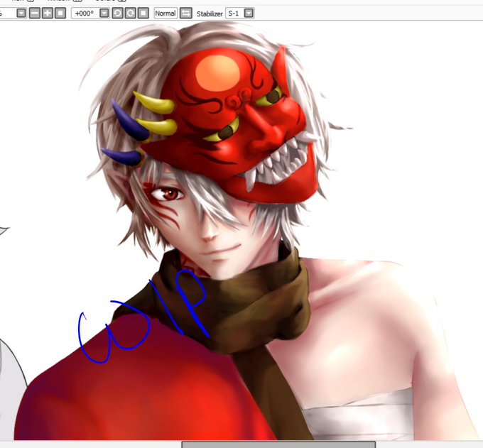Viewport: 483px width, 448px height.
Task: Click the +000° rotation angle field
Action: tap(85, 13)
